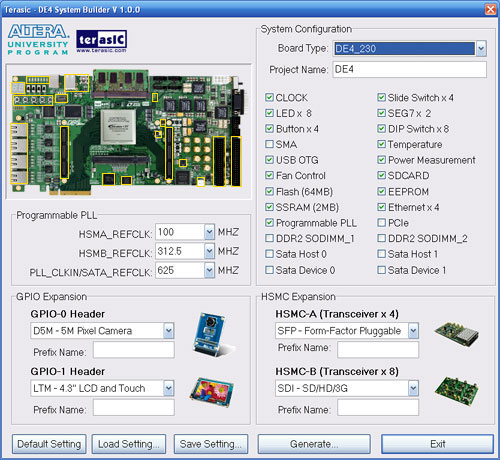Toggle the USB OTG checkbox
Image resolution: width=500 pixels, height=460 pixels.
pyautogui.click(x=269, y=160)
